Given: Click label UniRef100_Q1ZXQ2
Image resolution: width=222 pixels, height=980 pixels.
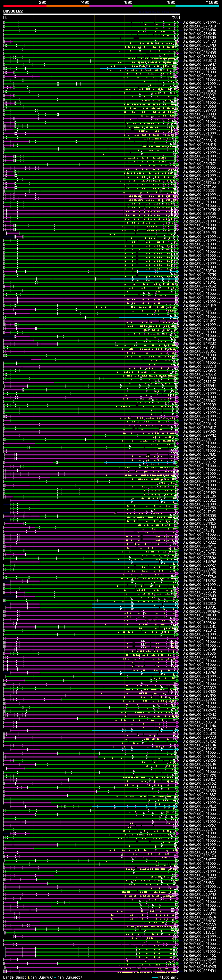Looking at the screenshot, I should tap(199, 68).
